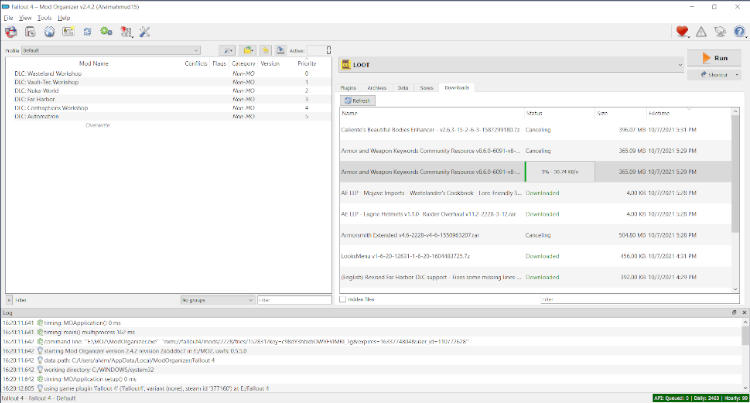This screenshot has height=403, width=750.
Task: Click the filter toggle arrow below mod list
Action: click(x=9, y=300)
